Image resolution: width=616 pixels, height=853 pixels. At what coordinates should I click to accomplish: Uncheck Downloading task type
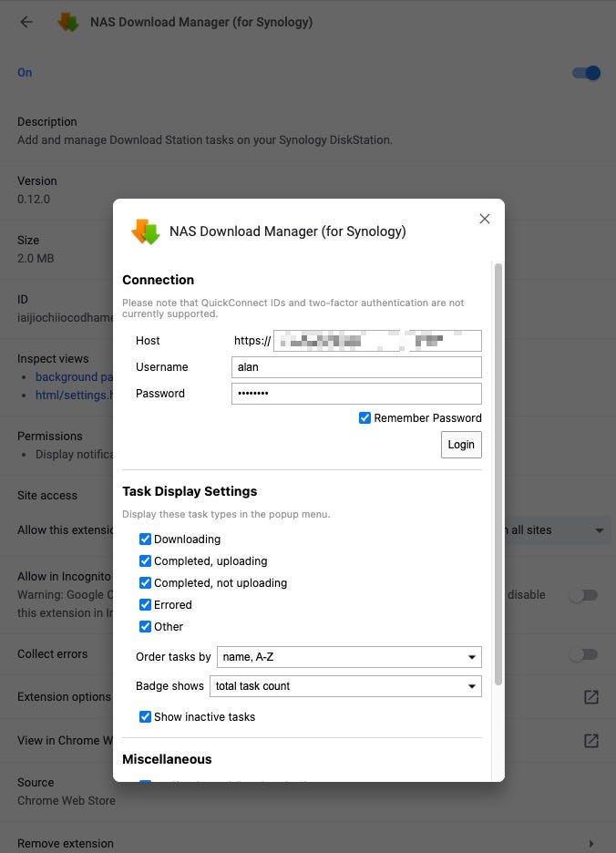[x=145, y=540]
